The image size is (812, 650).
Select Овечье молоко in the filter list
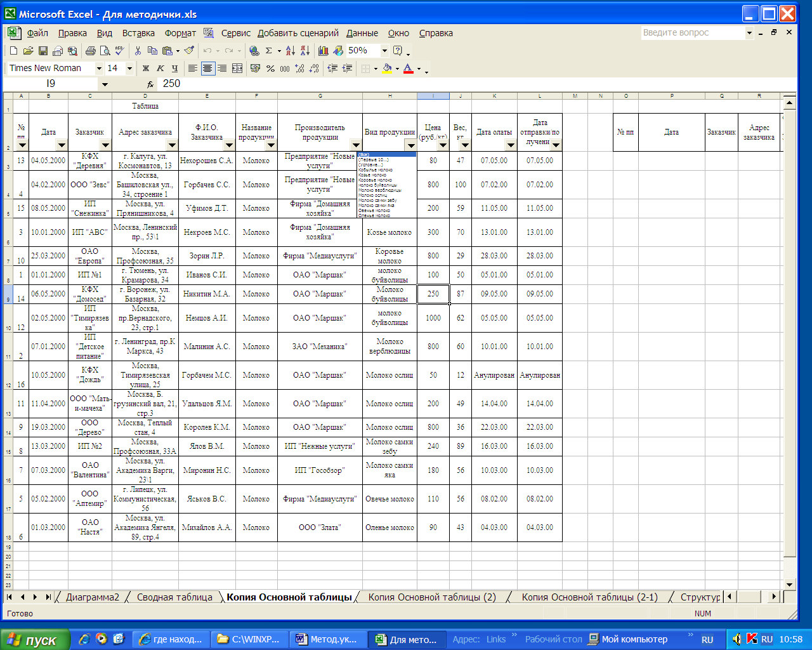click(387, 210)
